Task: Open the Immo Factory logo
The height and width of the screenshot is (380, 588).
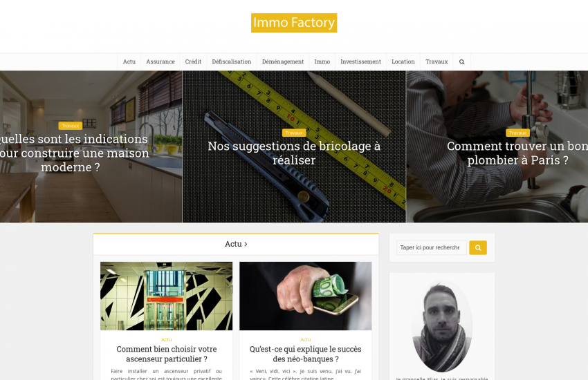Action: coord(294,23)
